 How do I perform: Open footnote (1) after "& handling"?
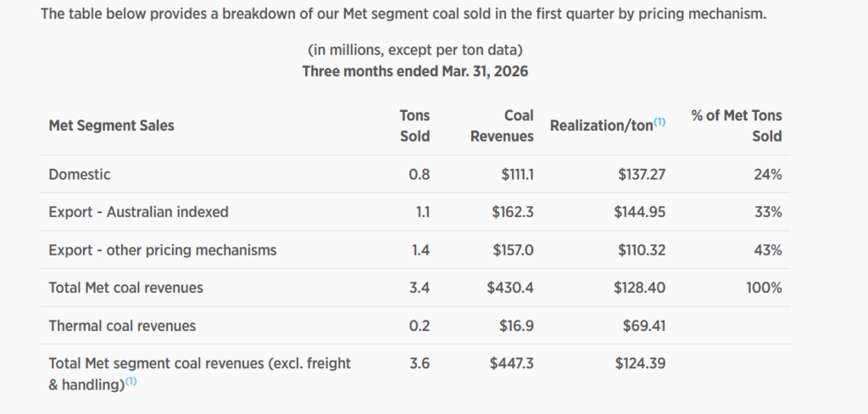(x=131, y=383)
